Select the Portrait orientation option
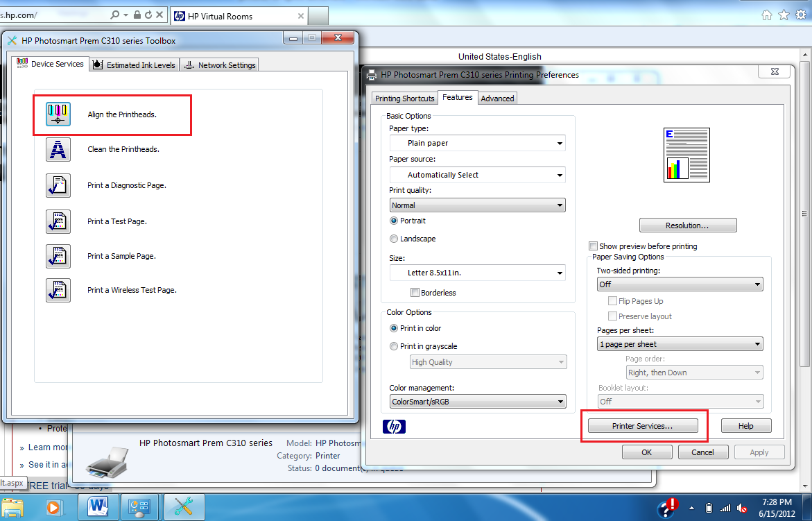The image size is (812, 521). coord(394,221)
